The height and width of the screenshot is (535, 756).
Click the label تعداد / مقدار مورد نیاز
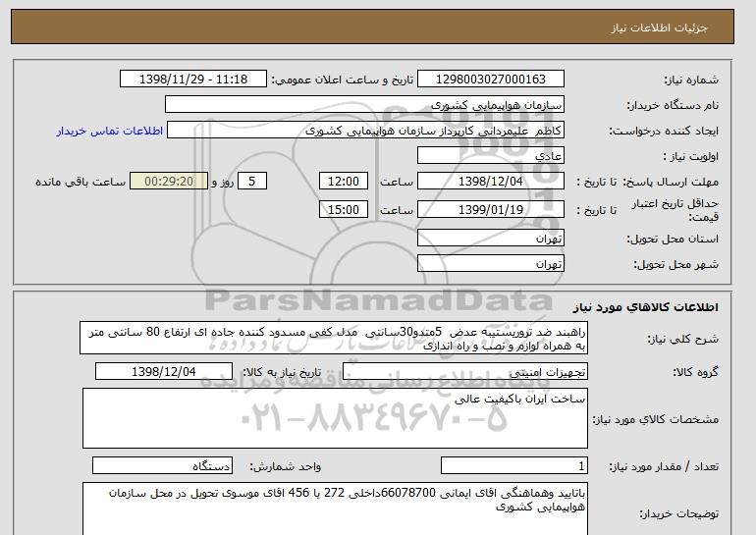coord(664,466)
